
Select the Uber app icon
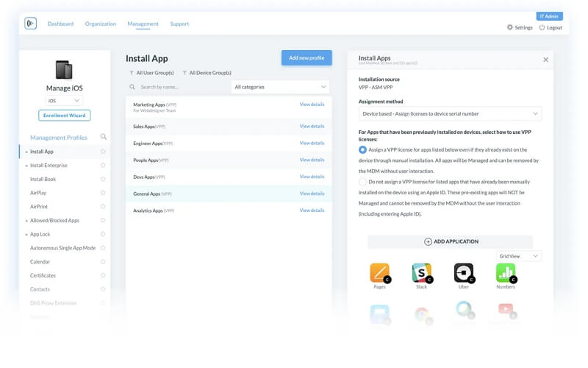click(464, 272)
